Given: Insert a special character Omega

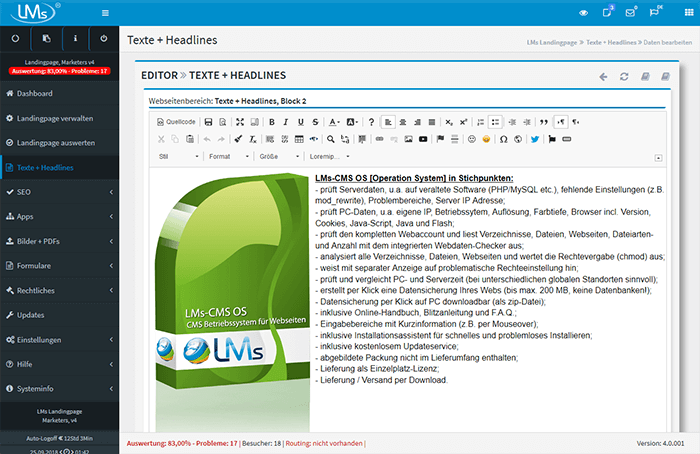Looking at the screenshot, I should coord(504,139).
